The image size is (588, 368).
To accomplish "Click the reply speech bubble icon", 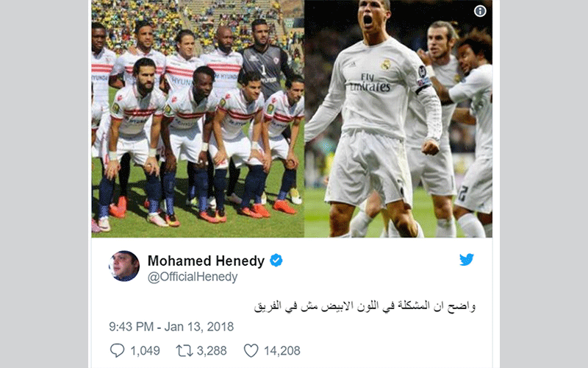I will [x=117, y=350].
